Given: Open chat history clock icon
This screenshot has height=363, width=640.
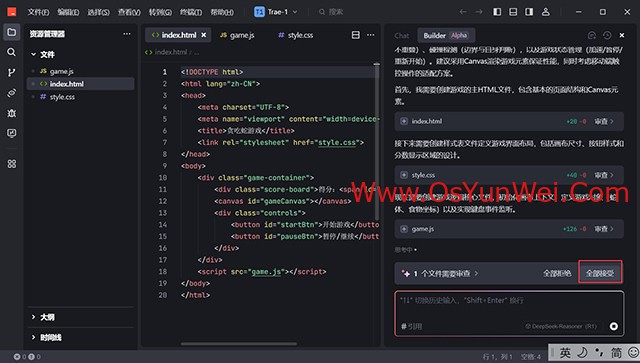Looking at the screenshot, I should (x=607, y=36).
